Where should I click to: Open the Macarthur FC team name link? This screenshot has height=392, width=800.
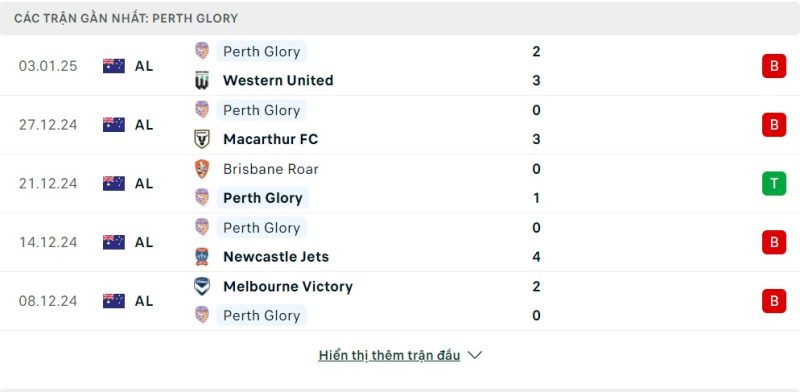pyautogui.click(x=270, y=139)
